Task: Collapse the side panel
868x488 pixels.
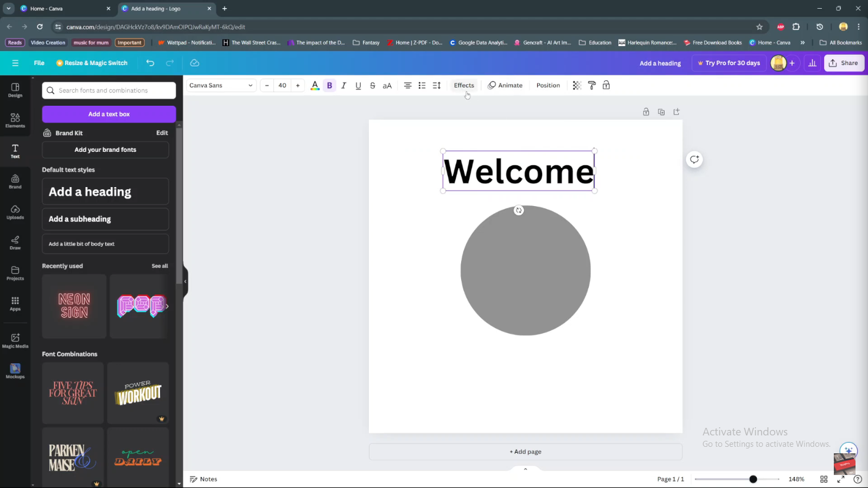Action: pos(186,281)
